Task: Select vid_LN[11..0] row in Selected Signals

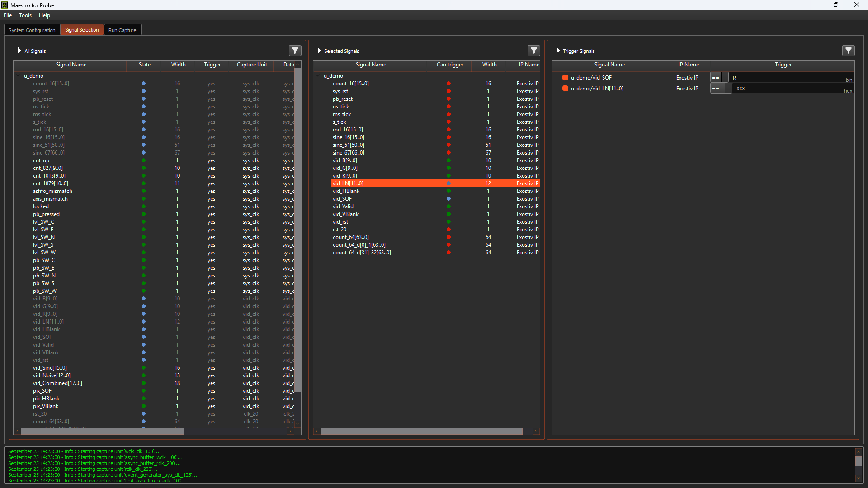Action: point(435,183)
